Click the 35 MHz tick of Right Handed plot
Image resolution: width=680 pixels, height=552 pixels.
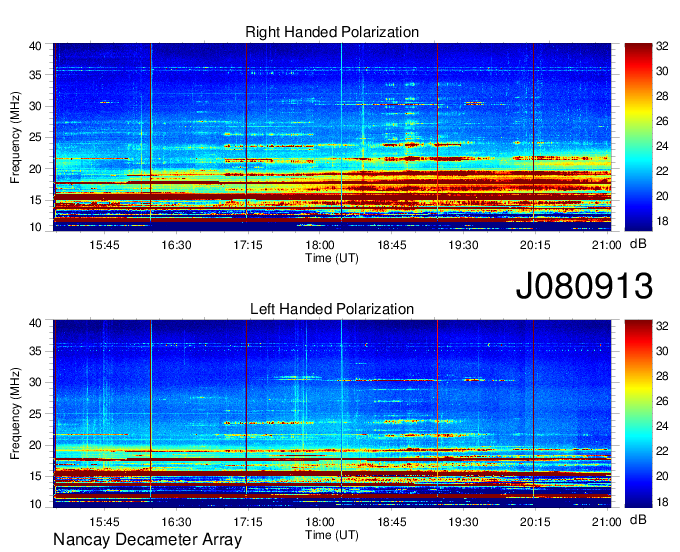[35, 75]
